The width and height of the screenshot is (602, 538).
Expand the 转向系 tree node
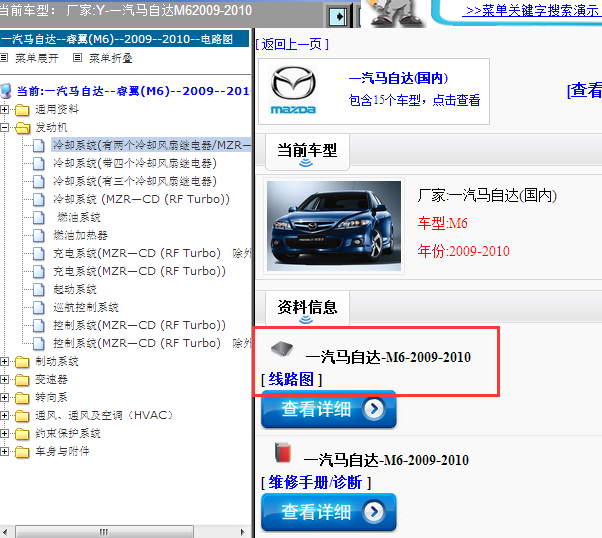(x=4, y=398)
